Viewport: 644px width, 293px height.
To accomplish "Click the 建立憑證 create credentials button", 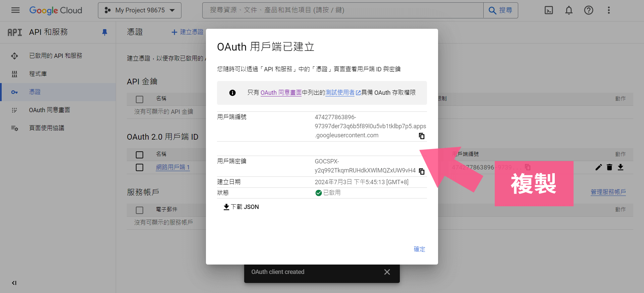I will click(x=187, y=32).
